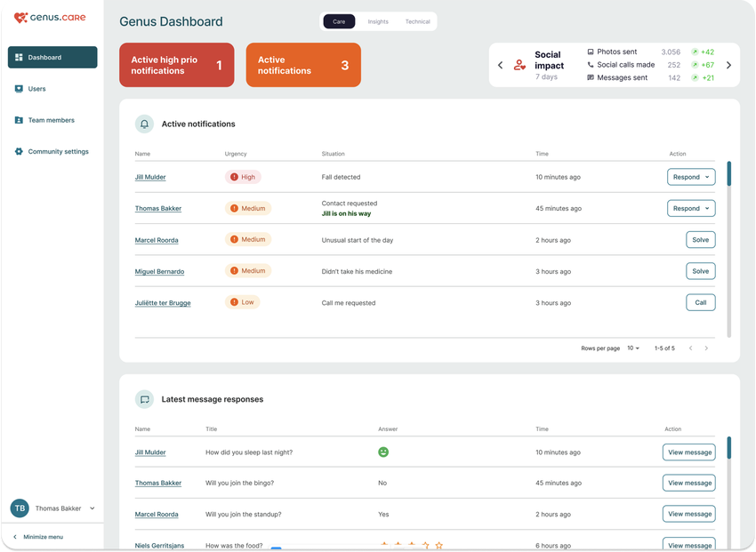Select the Care tab
The height and width of the screenshot is (552, 756).
[339, 21]
